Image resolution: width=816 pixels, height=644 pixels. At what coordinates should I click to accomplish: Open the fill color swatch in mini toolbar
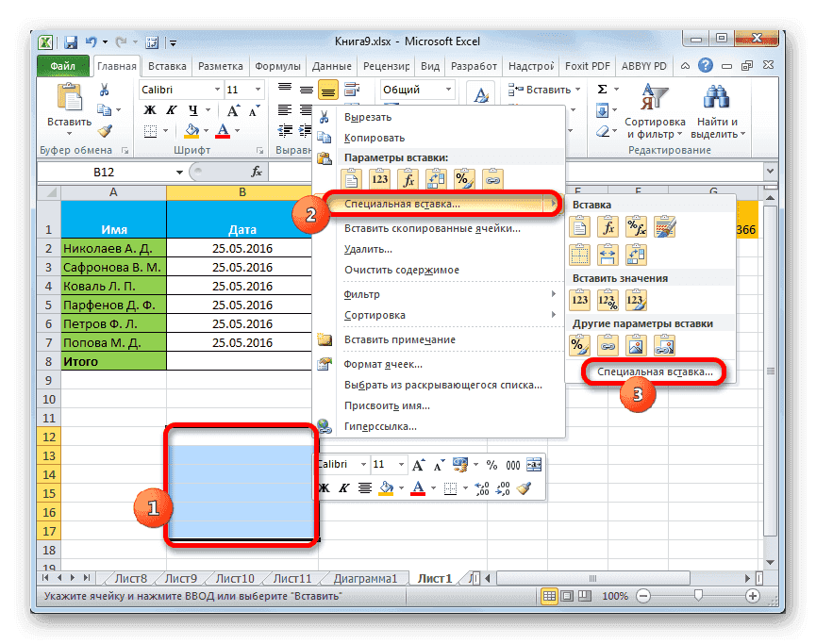click(x=387, y=488)
